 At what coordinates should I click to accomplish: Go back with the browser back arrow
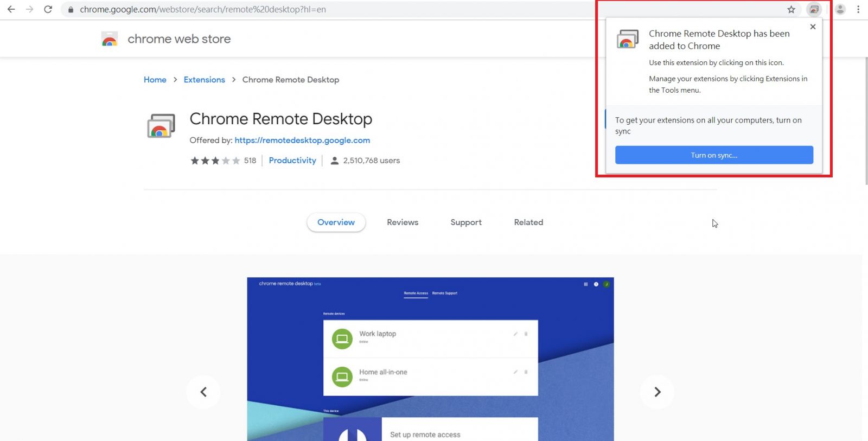[x=11, y=9]
